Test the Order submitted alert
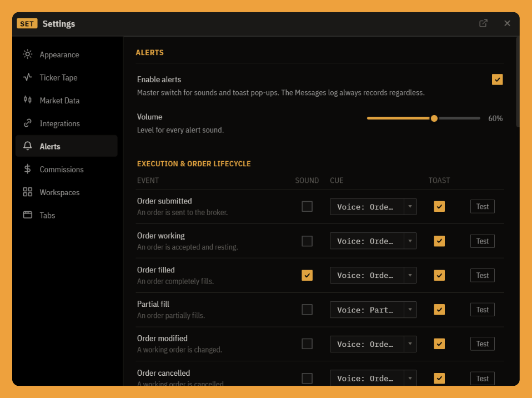Image resolution: width=532 pixels, height=398 pixels. coord(482,206)
